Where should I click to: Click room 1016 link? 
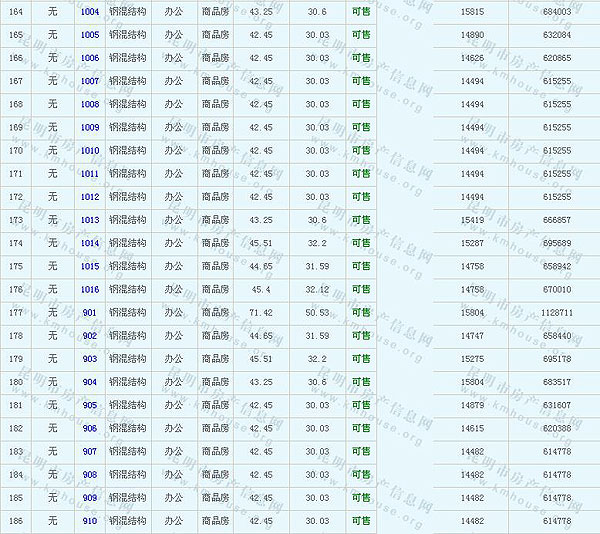pyautogui.click(x=90, y=289)
